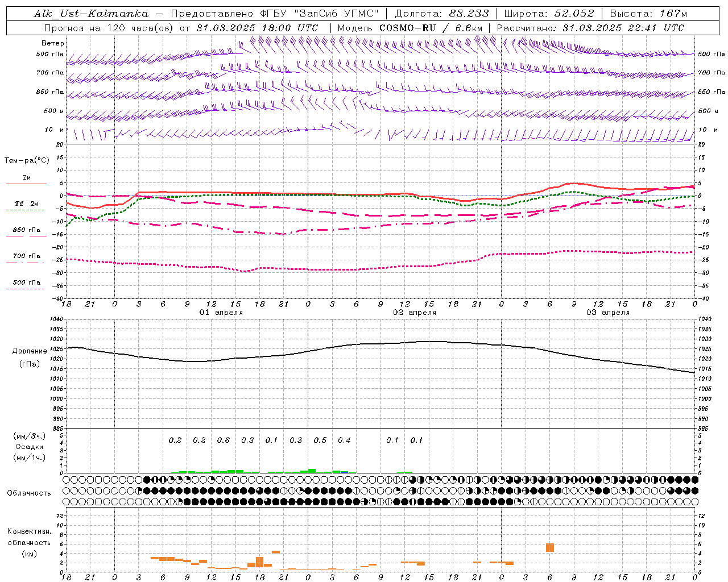Click the 700 гПа temperature legend entry

click(x=27, y=256)
